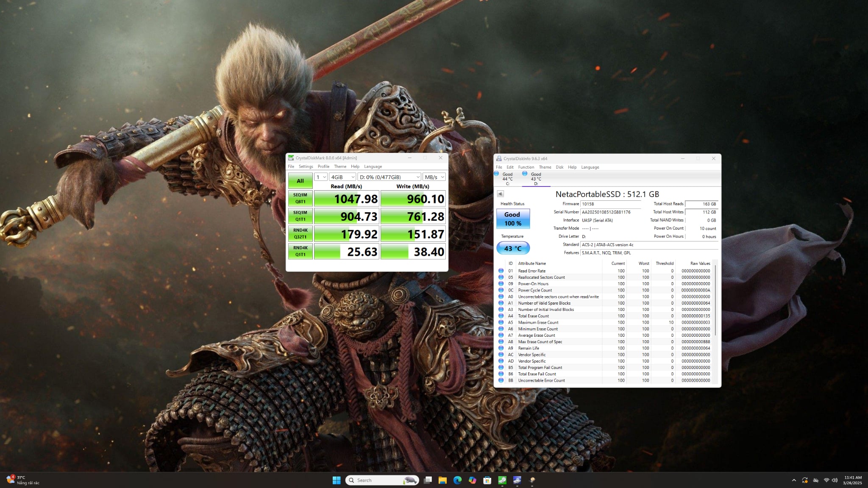Click the health indicator dot for drive C:
Screen dimensions: 868x488
(496, 173)
